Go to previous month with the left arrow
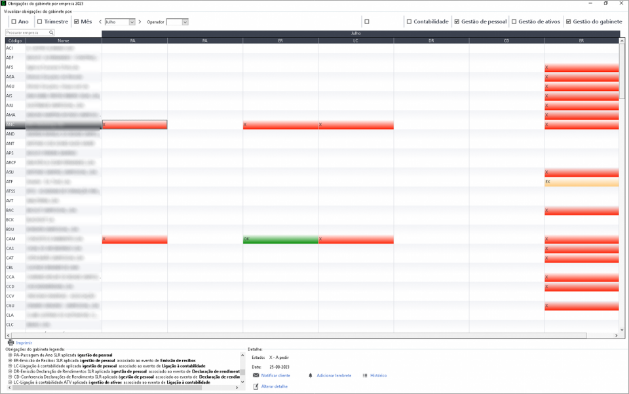 click(100, 22)
